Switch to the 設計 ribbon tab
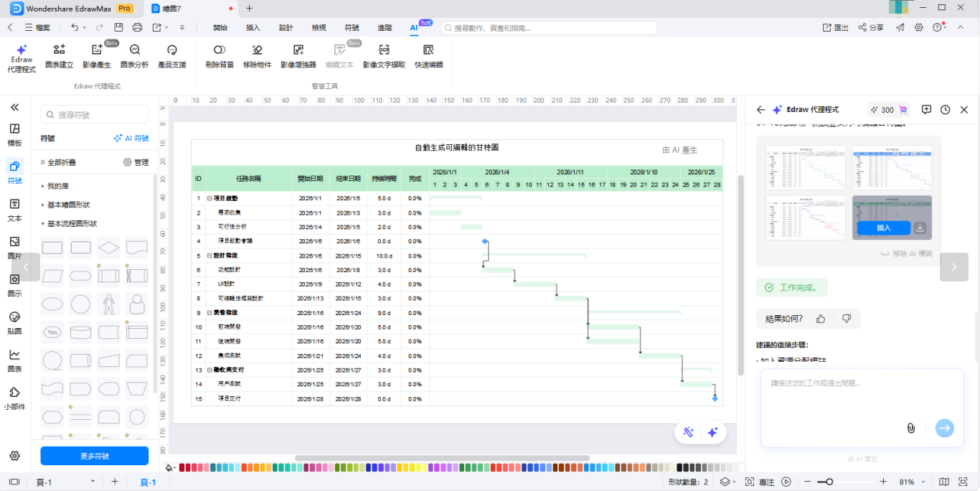The width and height of the screenshot is (980, 491). (286, 28)
